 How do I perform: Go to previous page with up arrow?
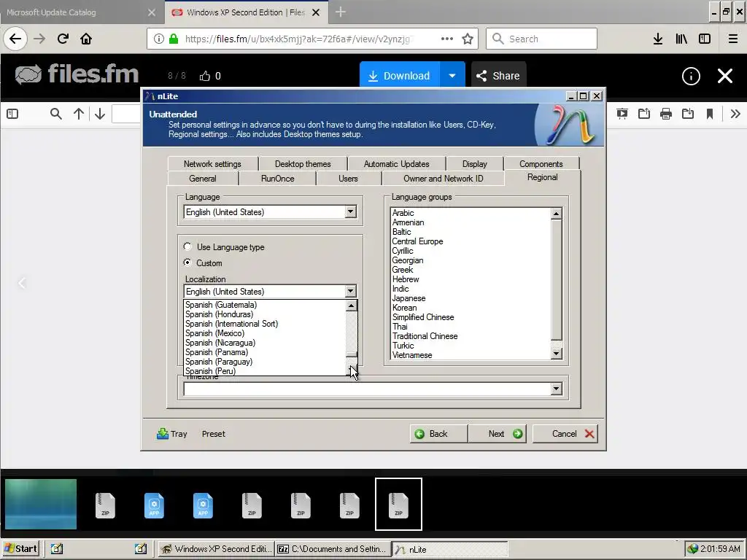(79, 114)
